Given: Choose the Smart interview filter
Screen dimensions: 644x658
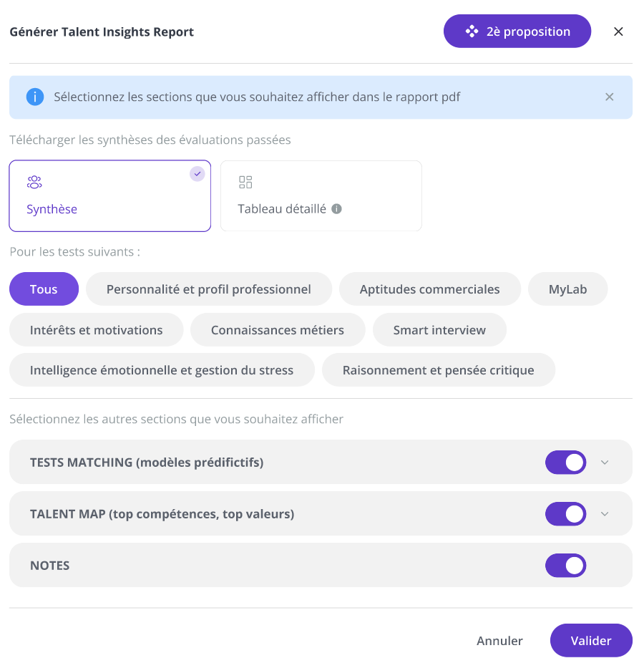Looking at the screenshot, I should click(439, 330).
